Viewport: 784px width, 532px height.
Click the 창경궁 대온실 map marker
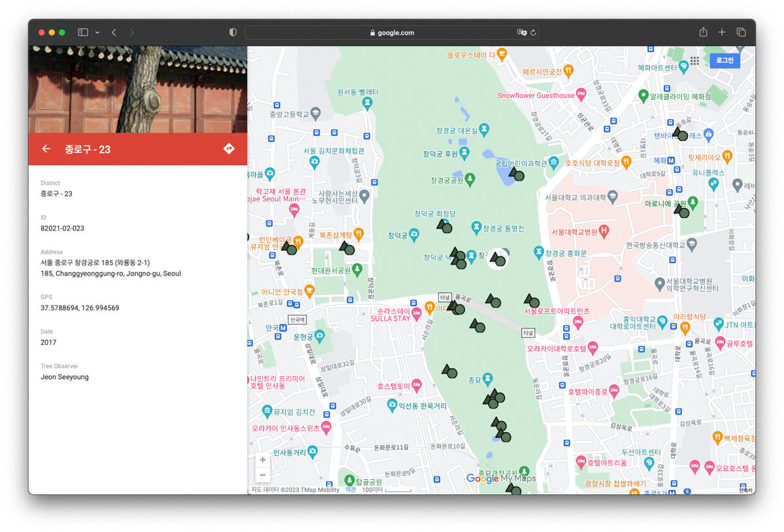(x=484, y=130)
